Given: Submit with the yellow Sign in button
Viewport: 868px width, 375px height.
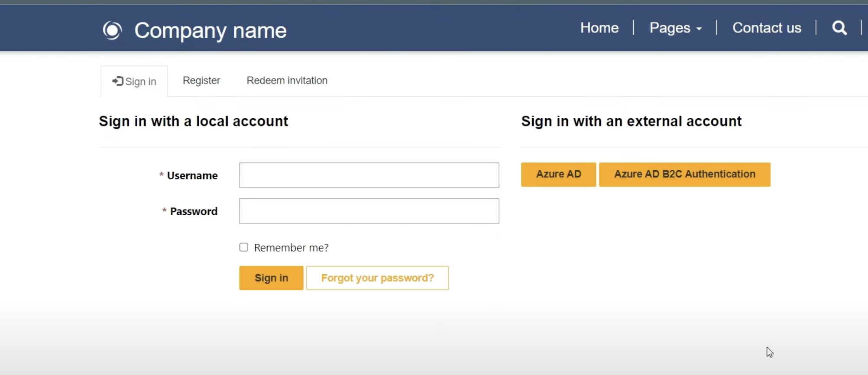Looking at the screenshot, I should click(x=271, y=278).
